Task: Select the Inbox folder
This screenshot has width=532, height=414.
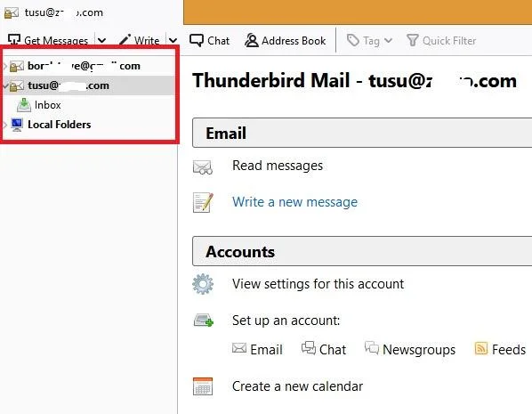Action: point(47,105)
